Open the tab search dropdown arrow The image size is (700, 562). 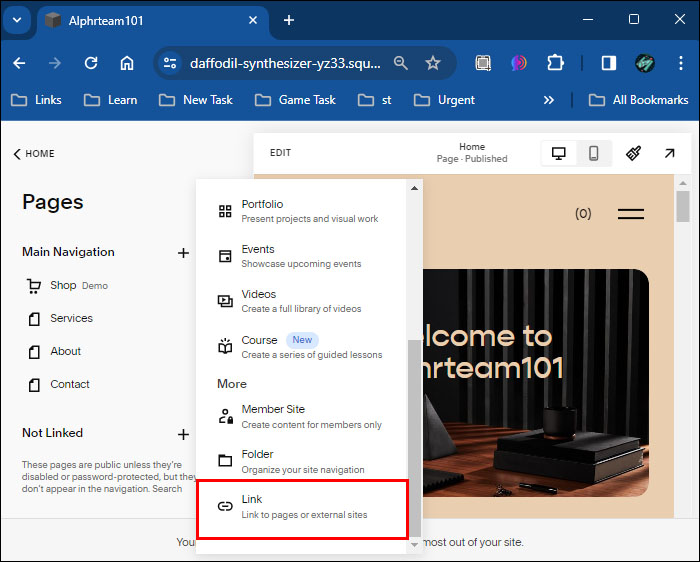17,20
